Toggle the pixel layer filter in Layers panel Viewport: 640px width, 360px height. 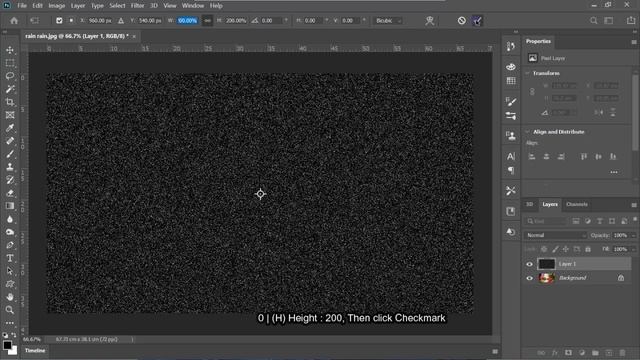tap(576, 221)
